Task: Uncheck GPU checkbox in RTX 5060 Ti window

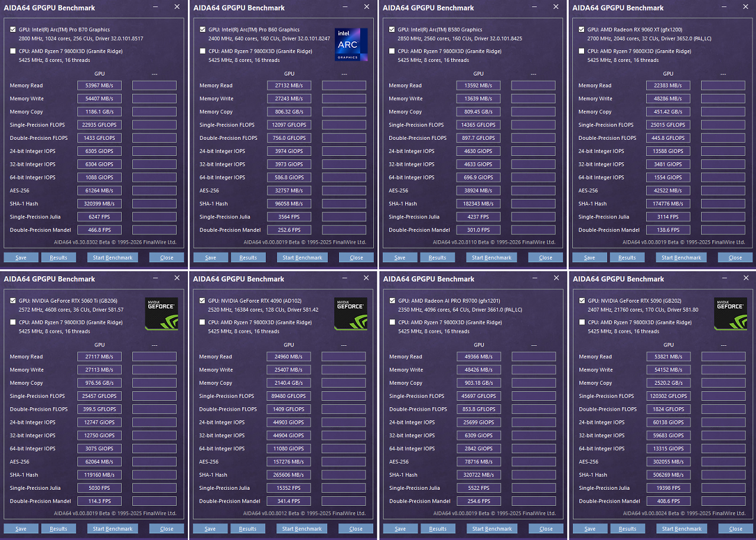Action: point(14,300)
